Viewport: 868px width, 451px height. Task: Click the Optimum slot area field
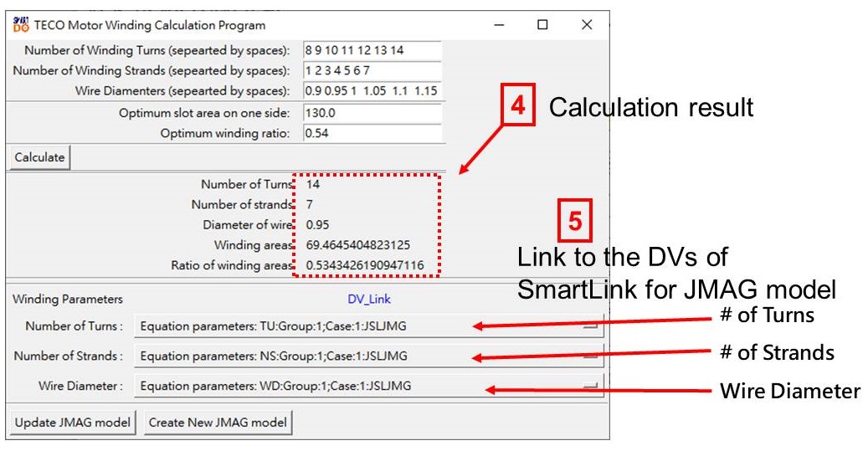pyautogui.click(x=371, y=112)
